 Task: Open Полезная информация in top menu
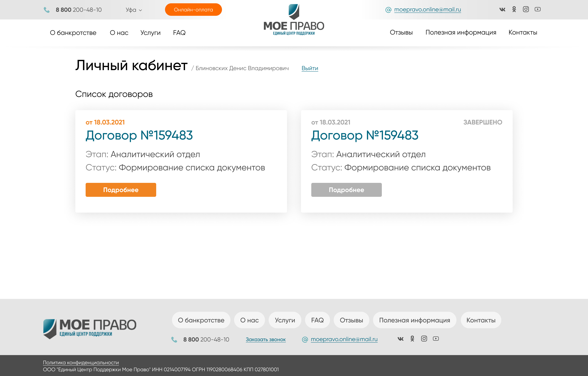(461, 32)
